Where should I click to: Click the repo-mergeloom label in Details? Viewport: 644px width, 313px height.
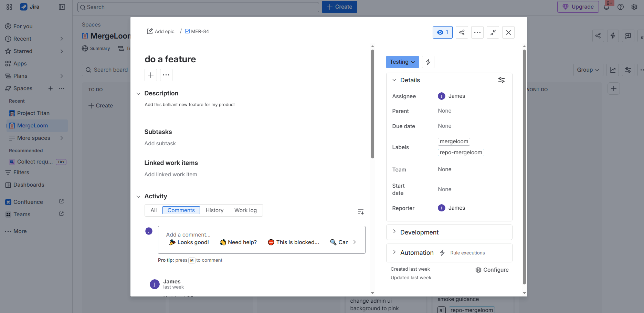coord(461,153)
